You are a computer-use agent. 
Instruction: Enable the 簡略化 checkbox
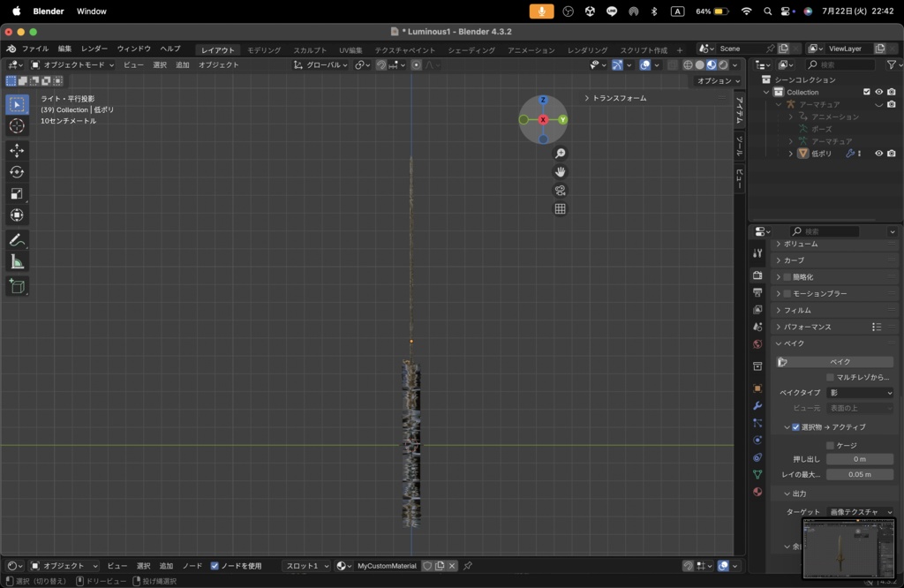(787, 277)
